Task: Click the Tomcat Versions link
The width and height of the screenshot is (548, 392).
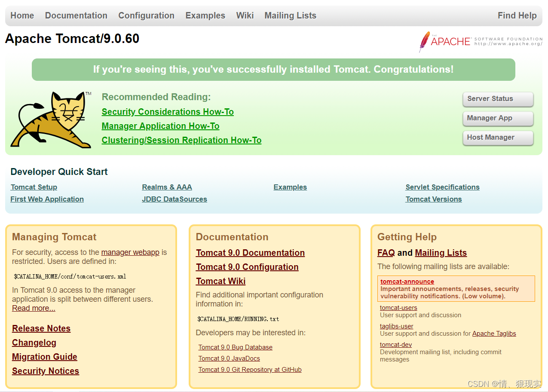Action: click(x=434, y=199)
